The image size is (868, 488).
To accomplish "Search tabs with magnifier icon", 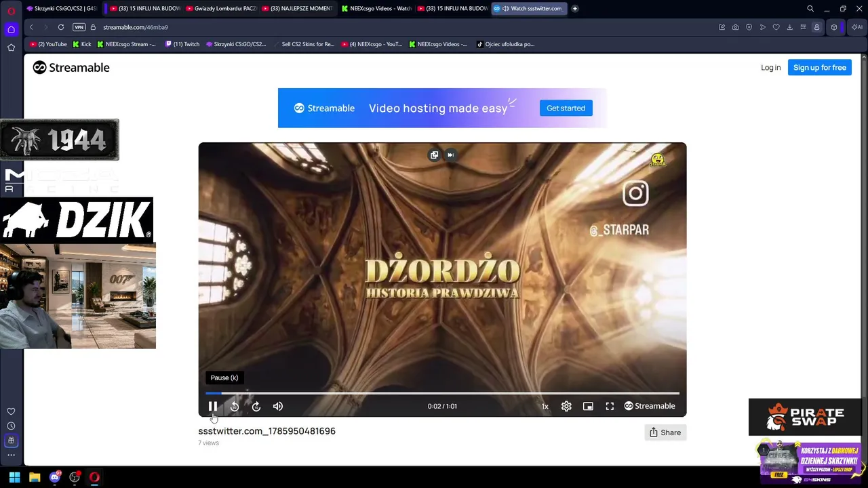I will (x=810, y=9).
